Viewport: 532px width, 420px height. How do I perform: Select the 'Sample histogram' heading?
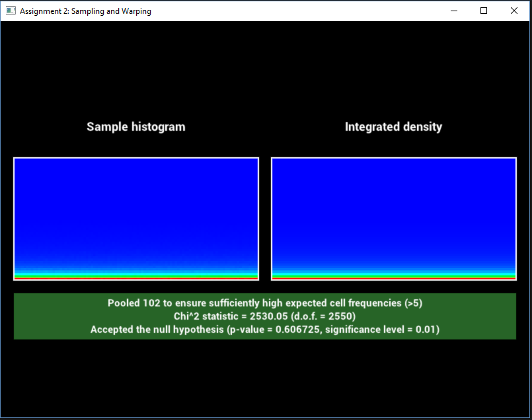pyautogui.click(x=136, y=127)
